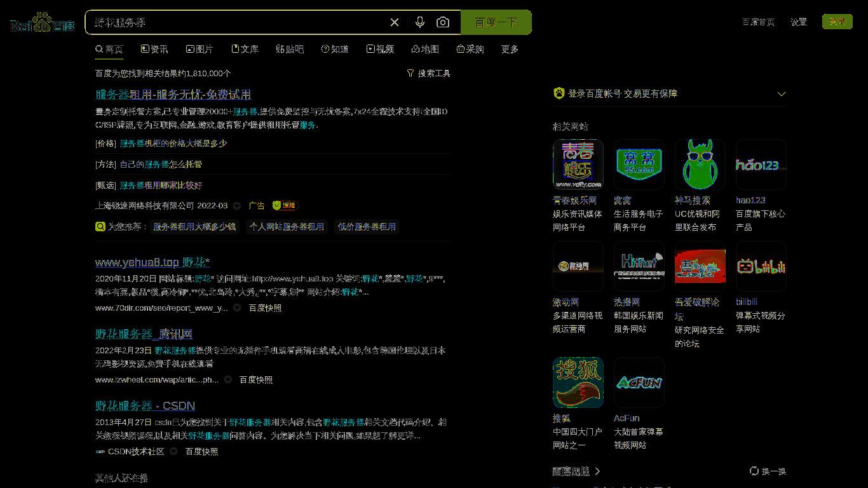Viewport: 868px width, 488px height.
Task: Click 自己的服务器怎么托管 sublink
Action: coord(161,164)
